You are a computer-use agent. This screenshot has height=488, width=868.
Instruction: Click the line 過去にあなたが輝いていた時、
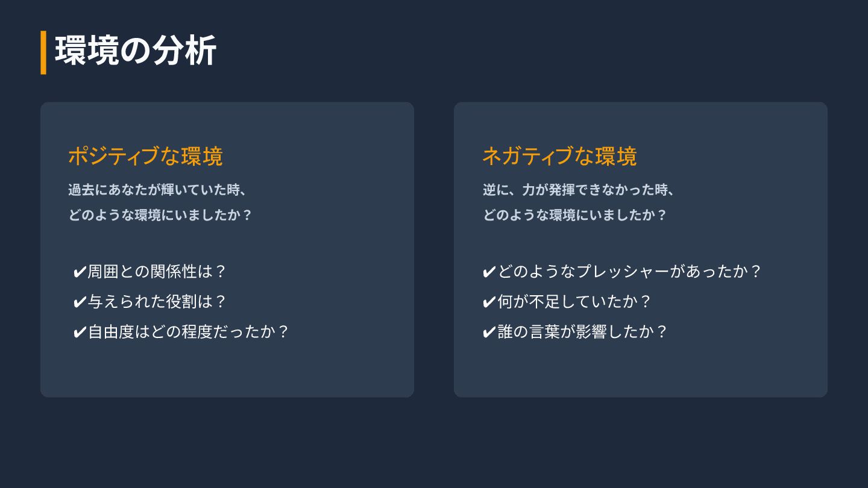(x=158, y=190)
